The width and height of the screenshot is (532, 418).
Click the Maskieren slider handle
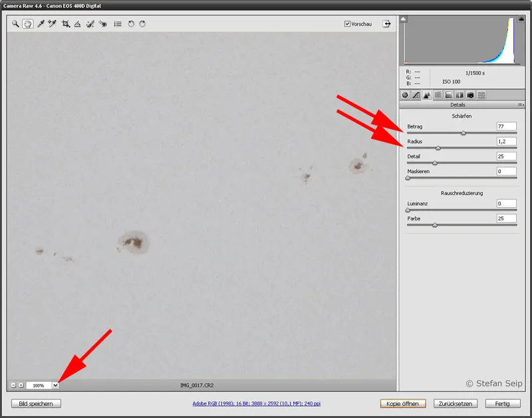(x=408, y=178)
